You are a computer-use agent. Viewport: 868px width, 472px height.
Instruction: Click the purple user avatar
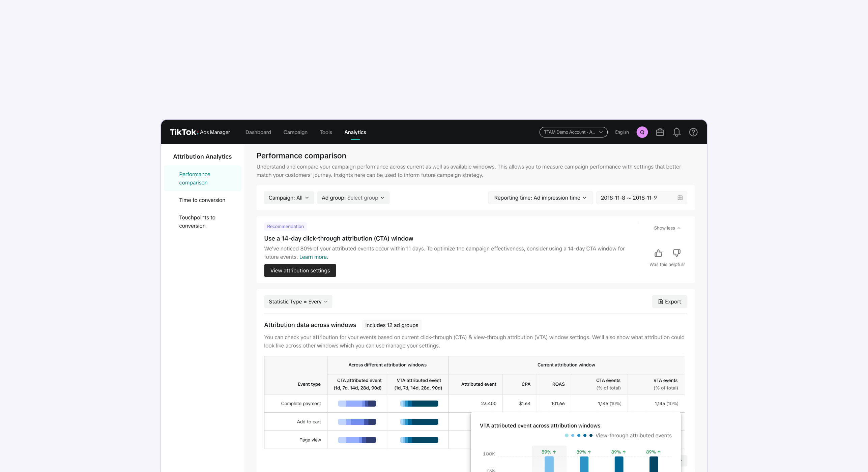pyautogui.click(x=642, y=132)
